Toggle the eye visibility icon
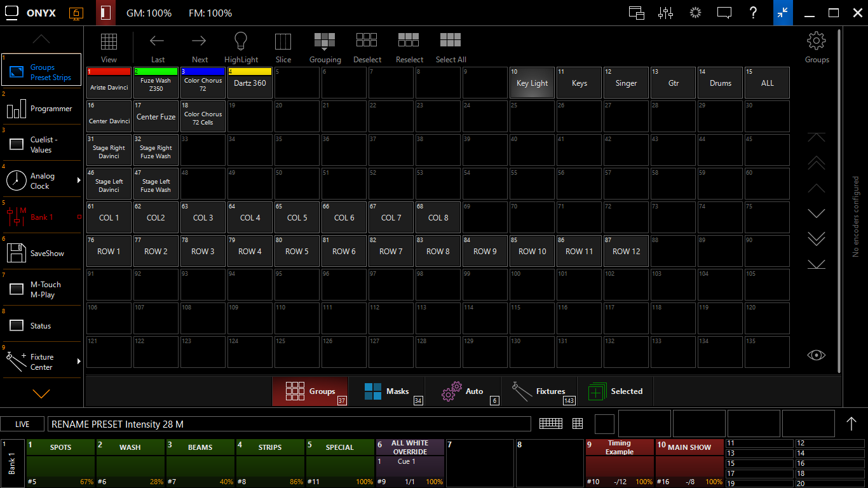 tap(817, 355)
